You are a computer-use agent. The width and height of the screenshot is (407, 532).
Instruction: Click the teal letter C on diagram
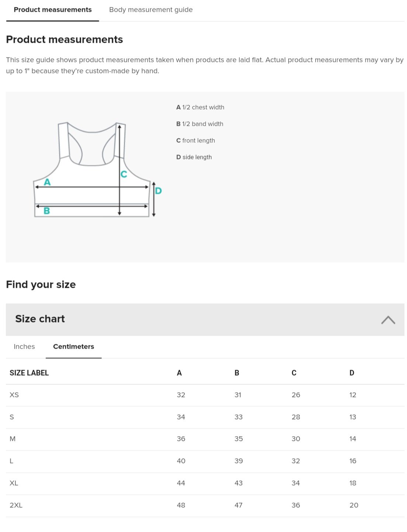coord(124,174)
